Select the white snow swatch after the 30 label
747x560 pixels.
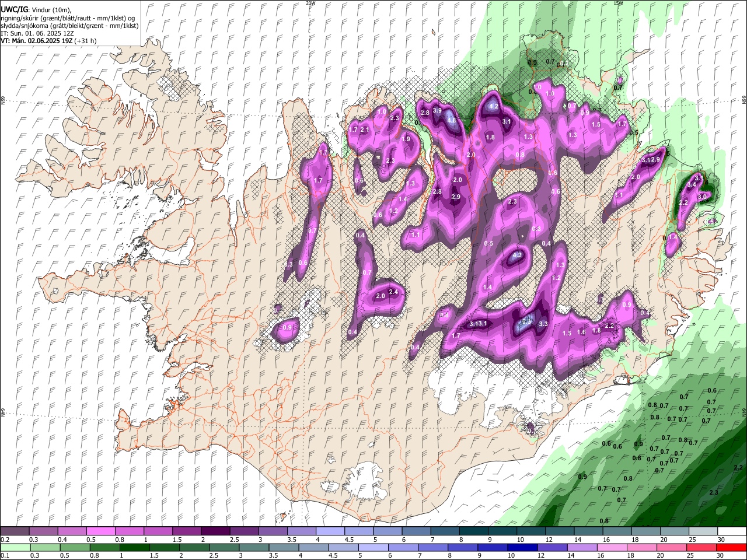732,531
